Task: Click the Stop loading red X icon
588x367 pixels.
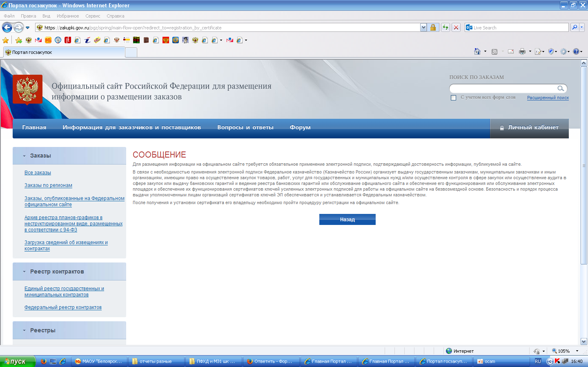Action: (456, 27)
